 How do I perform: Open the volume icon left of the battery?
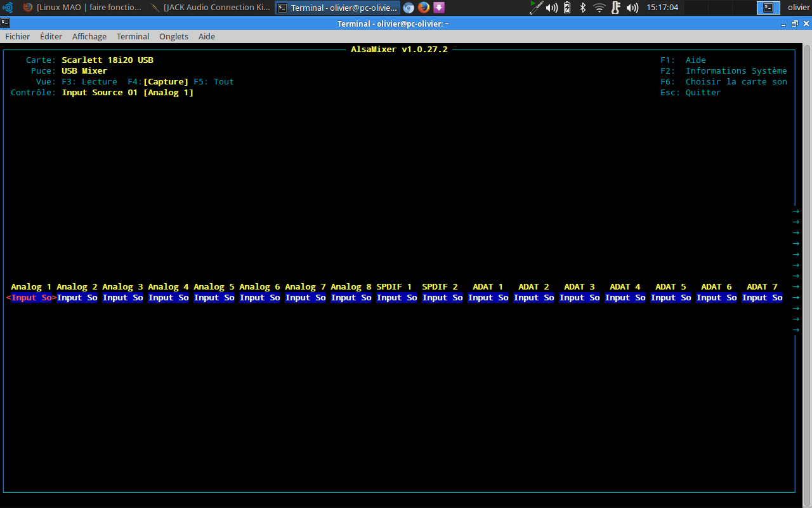tap(552, 8)
